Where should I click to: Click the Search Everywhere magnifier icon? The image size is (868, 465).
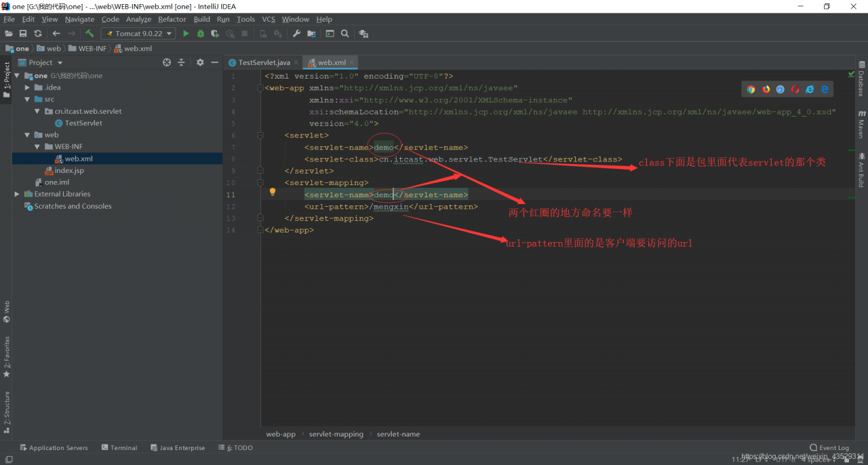pos(345,33)
